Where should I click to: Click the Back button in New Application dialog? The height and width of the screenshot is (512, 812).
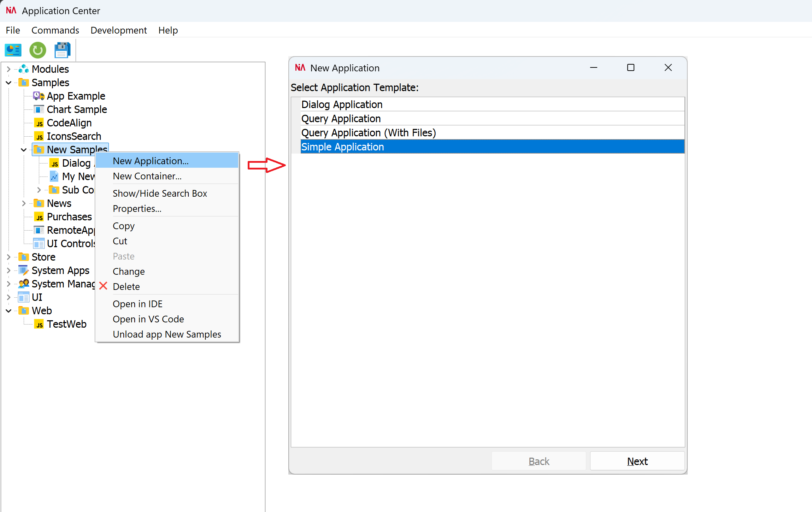pos(539,461)
